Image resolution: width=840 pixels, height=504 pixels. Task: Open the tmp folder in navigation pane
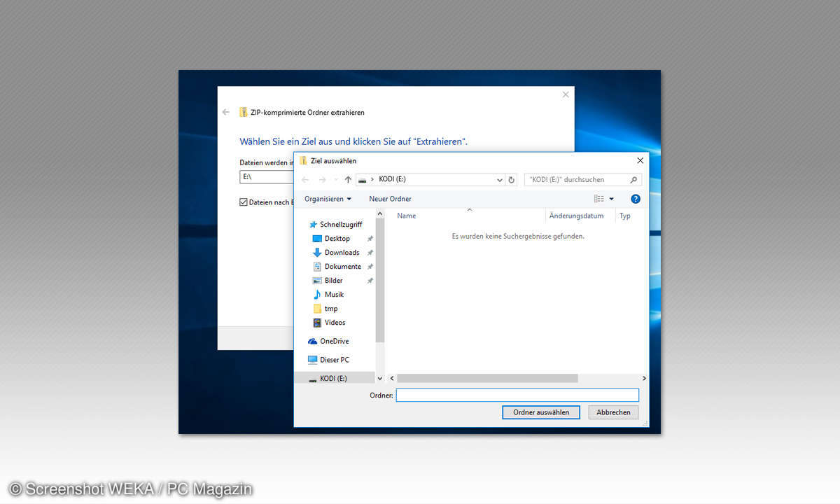[x=325, y=309]
